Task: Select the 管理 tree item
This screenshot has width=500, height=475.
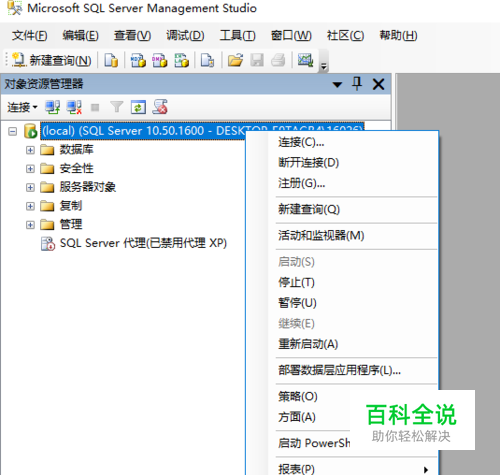Action: [71, 224]
